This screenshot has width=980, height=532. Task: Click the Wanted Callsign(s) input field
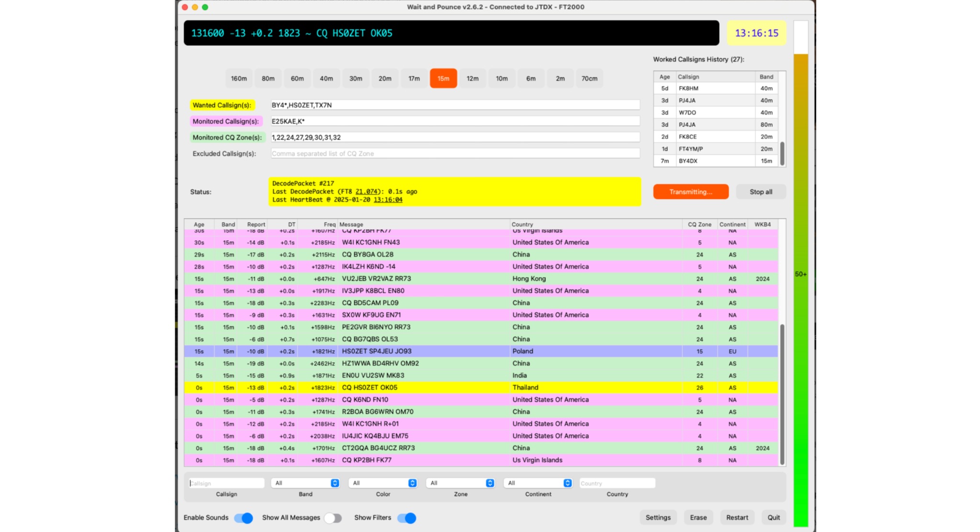455,105
